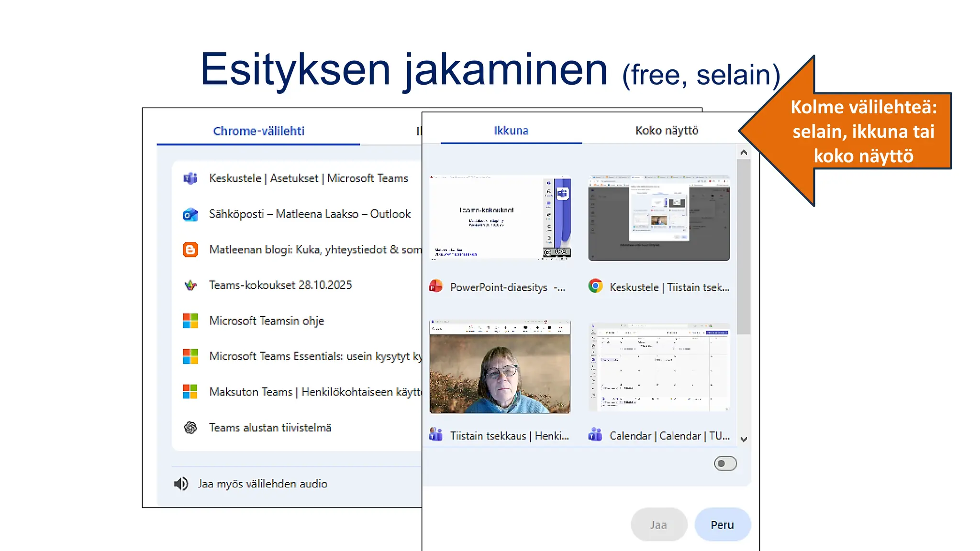Click the Tiistain tsekkaus | Henki... label
Screen dimensions: 980x551
tap(510, 436)
